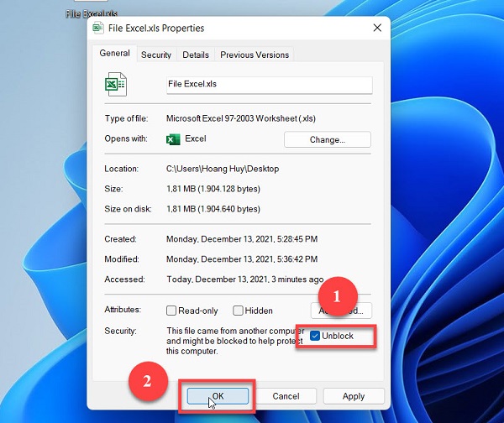Uncheck the Unblock security checkbox
Image resolution: width=504 pixels, height=423 pixels.
(x=315, y=336)
